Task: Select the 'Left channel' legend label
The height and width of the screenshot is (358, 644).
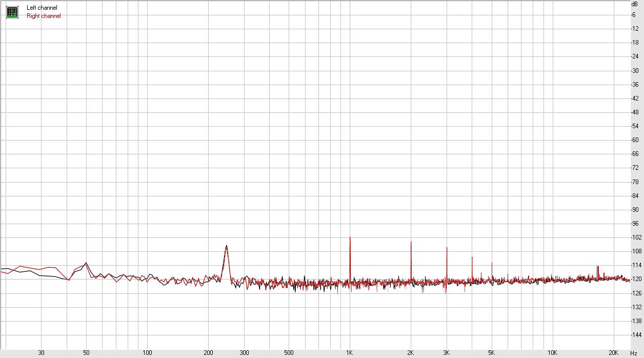Action: point(42,8)
